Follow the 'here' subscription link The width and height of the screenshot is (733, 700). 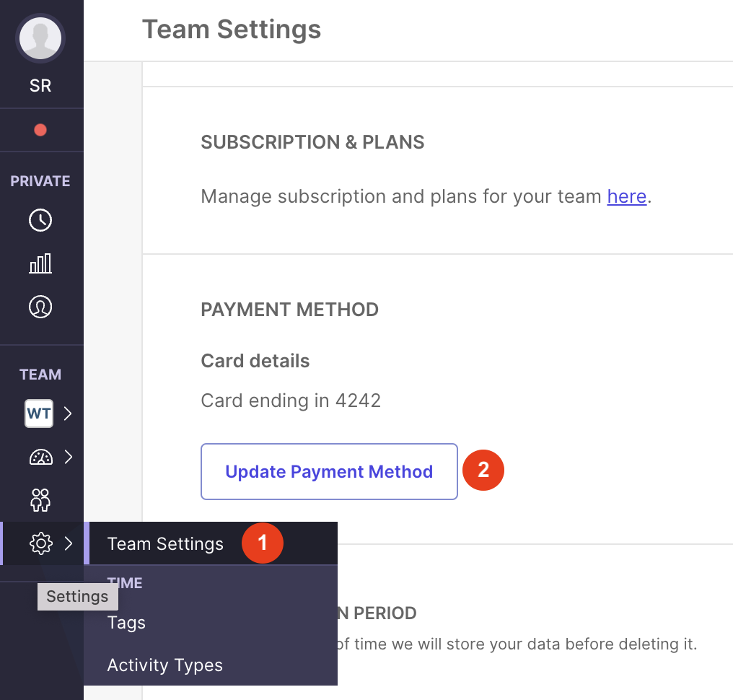pyautogui.click(x=626, y=196)
